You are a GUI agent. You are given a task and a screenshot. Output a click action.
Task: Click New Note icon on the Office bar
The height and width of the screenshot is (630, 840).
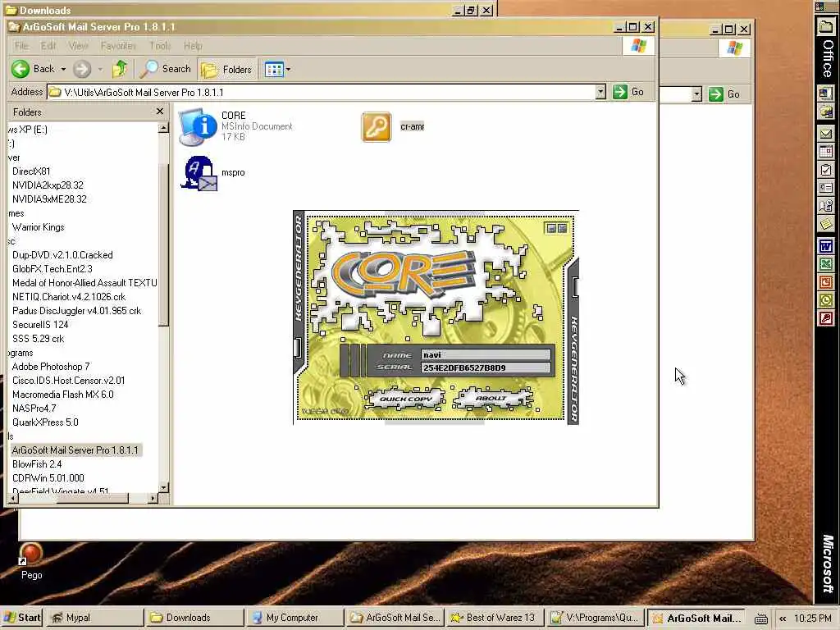[x=826, y=224]
